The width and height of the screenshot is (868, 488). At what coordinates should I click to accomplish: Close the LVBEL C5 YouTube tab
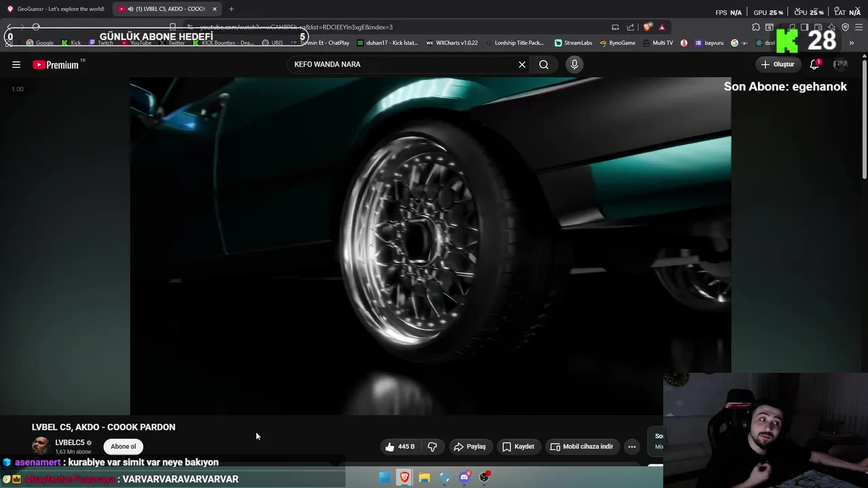click(215, 9)
